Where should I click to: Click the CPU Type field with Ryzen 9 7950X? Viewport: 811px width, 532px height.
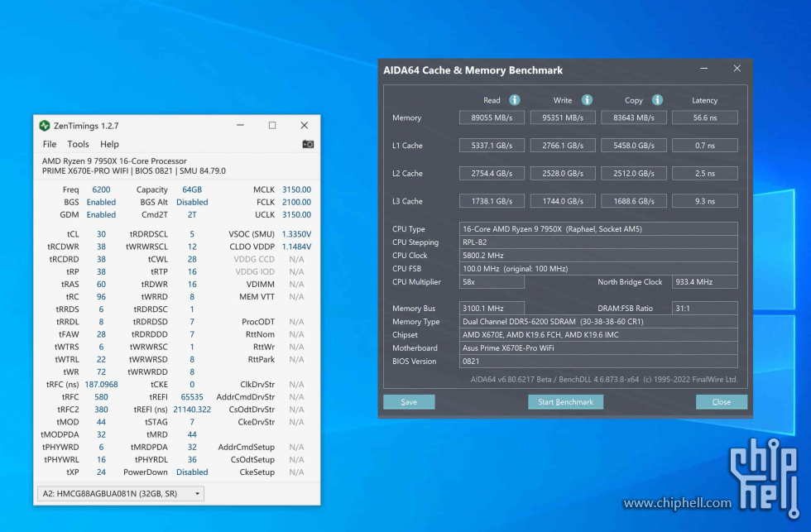pyautogui.click(x=598, y=228)
